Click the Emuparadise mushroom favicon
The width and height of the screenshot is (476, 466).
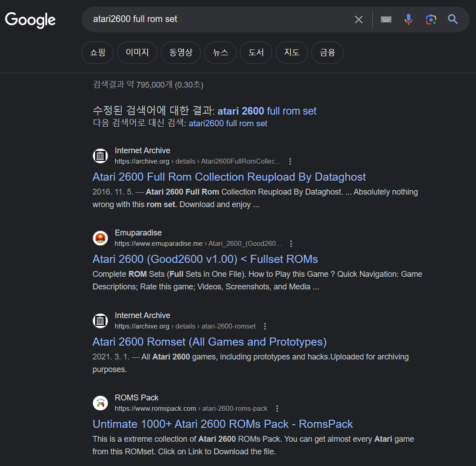click(x=100, y=238)
